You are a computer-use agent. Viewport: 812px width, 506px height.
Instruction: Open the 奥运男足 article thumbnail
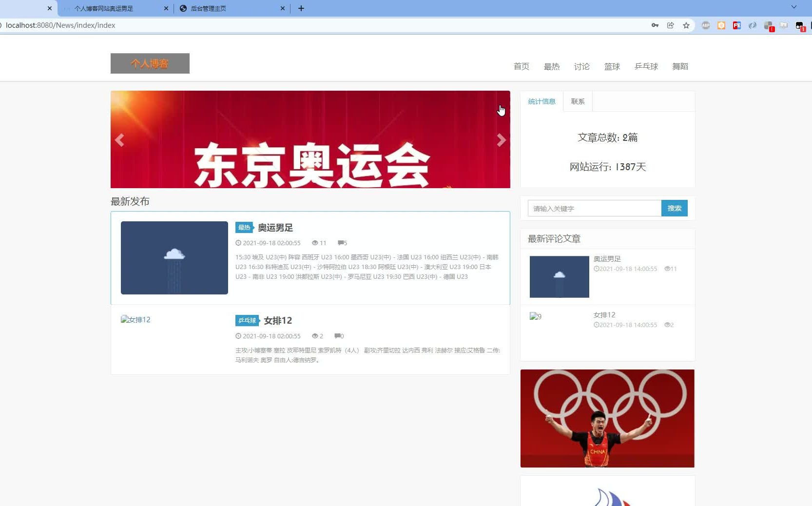(x=174, y=258)
